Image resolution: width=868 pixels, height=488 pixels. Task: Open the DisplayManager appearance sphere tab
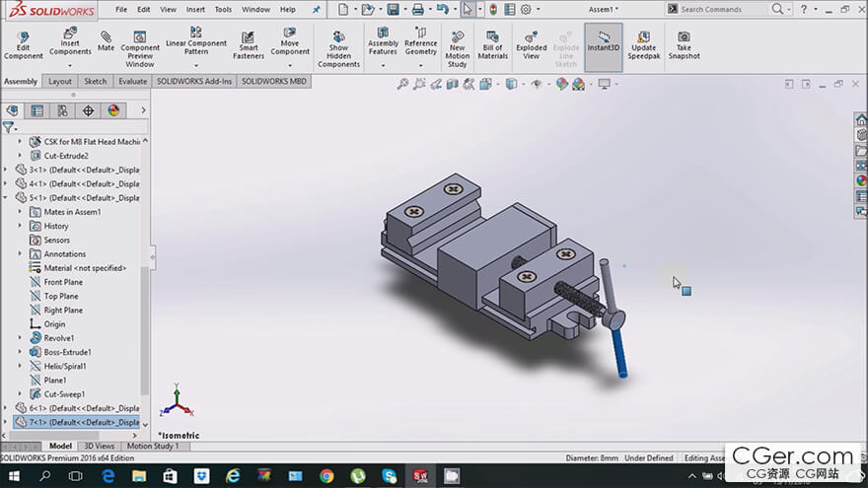click(113, 110)
